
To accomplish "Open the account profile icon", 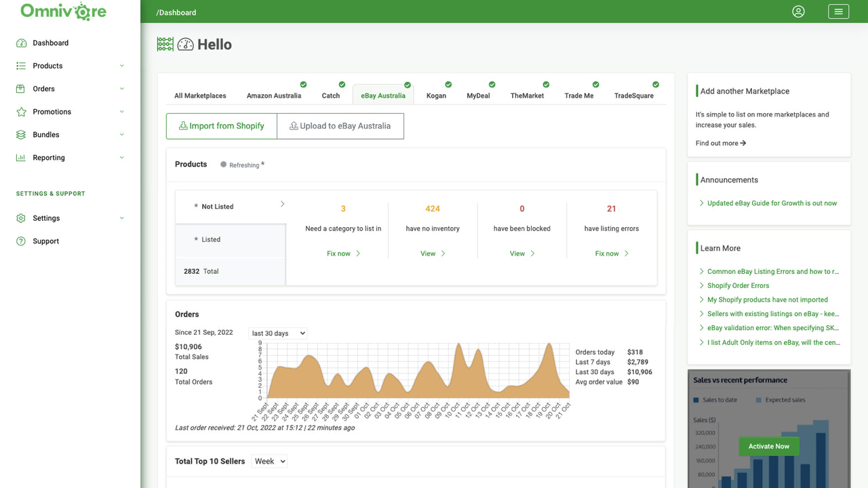I will [798, 12].
